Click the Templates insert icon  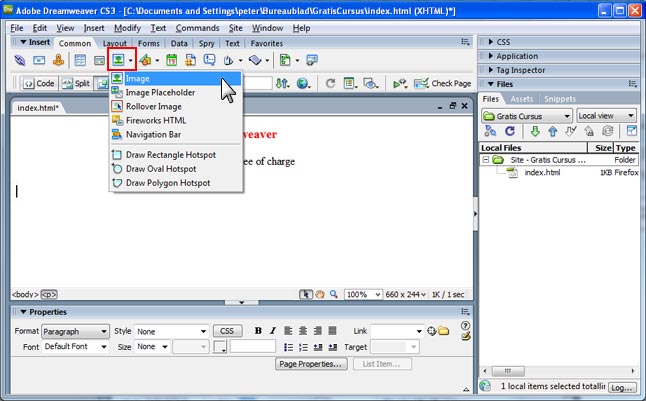click(x=285, y=60)
